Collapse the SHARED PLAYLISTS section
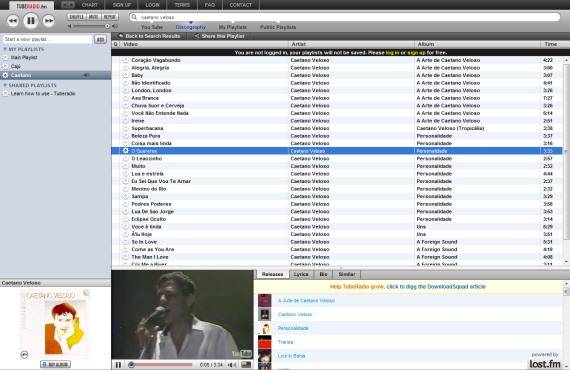The image size is (570, 370). tap(5, 85)
